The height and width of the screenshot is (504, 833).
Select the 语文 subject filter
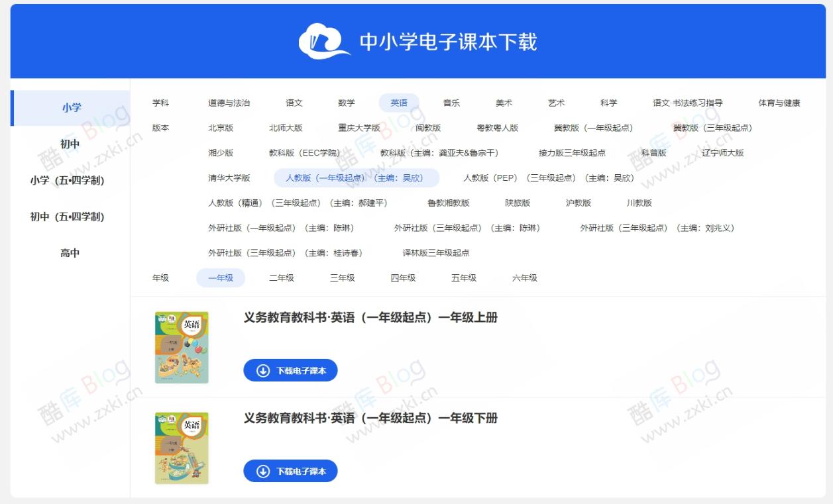[x=294, y=103]
